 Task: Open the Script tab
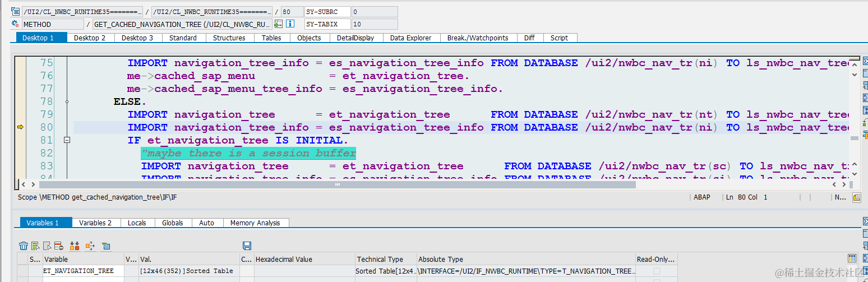point(559,38)
